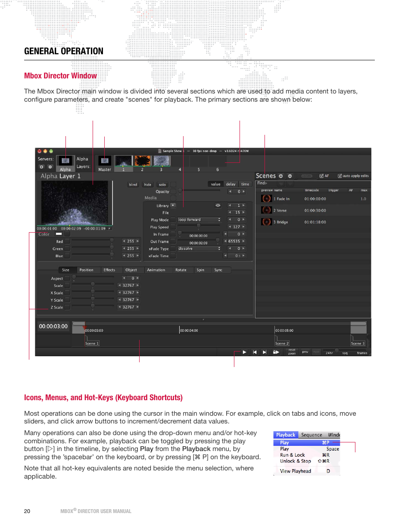
Task: Decrement the Red value with left arrow
Action: tap(124, 241)
